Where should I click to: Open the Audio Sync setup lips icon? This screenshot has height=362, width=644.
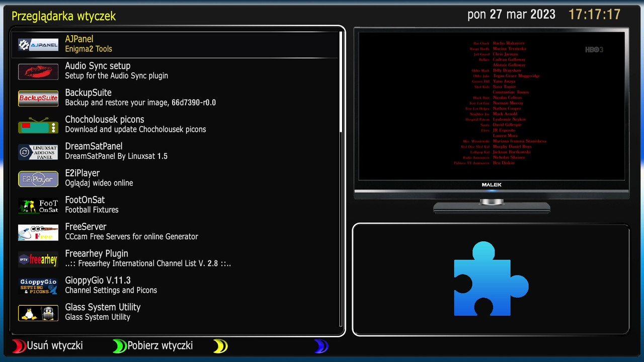tap(38, 71)
